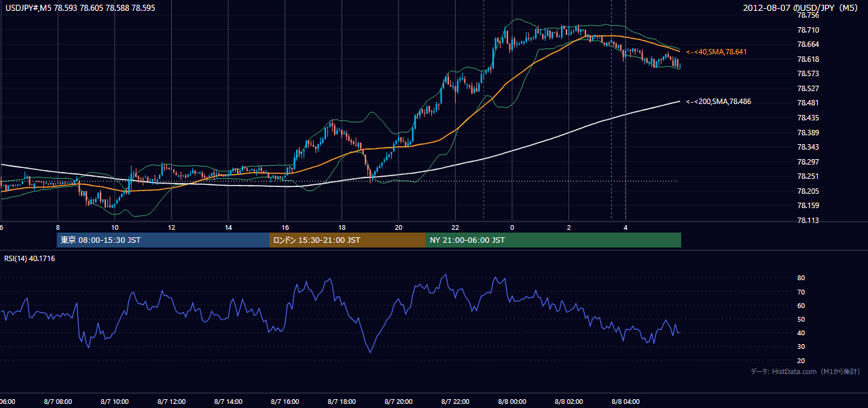Click hour marker 18 under price chart
Image resolution: width=868 pixels, height=408 pixels.
tap(342, 227)
